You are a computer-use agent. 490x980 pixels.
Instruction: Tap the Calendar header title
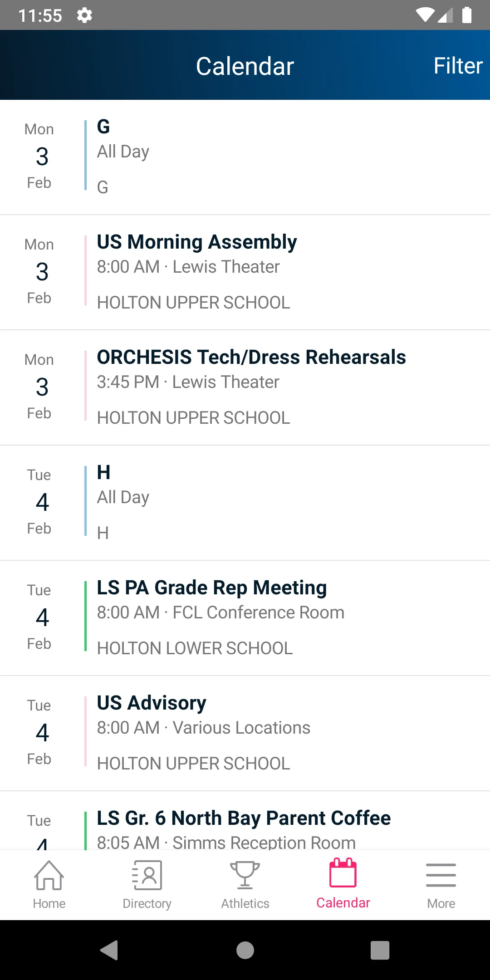(245, 66)
